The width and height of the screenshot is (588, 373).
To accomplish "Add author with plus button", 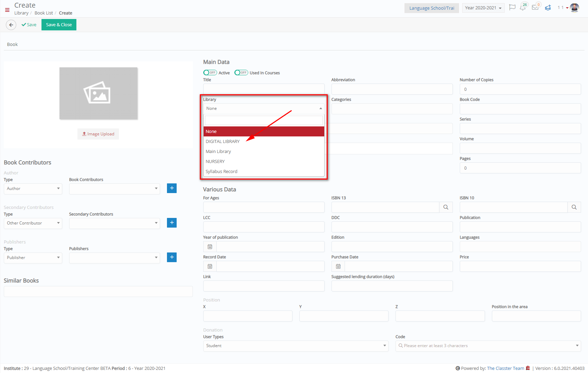I will point(172,188).
